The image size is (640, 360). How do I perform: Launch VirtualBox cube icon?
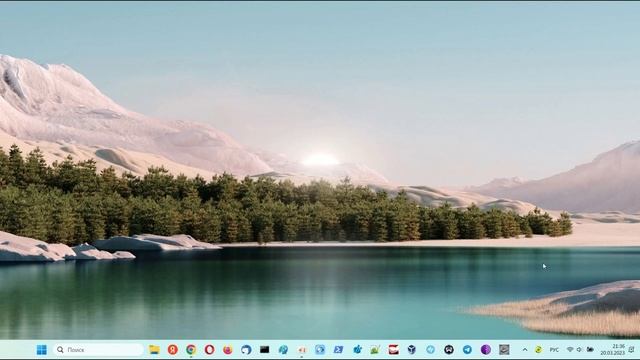[412, 350]
